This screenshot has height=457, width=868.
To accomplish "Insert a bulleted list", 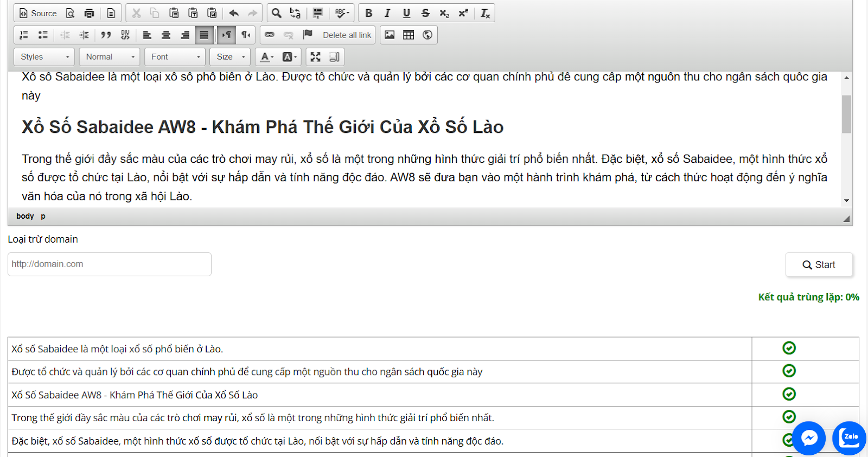I will click(43, 35).
